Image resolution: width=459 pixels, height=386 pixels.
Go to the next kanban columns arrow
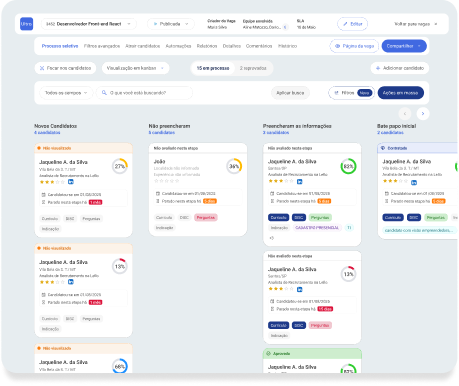[423, 114]
